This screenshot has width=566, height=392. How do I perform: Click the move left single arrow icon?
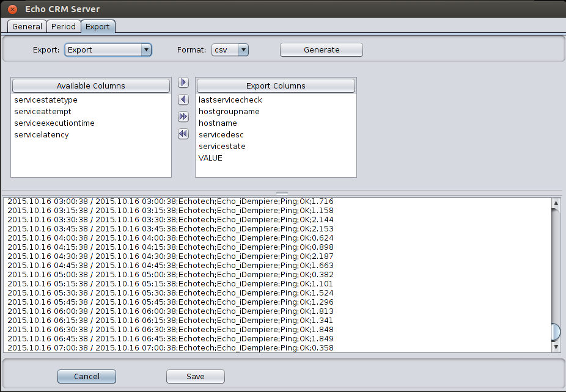tap(183, 100)
